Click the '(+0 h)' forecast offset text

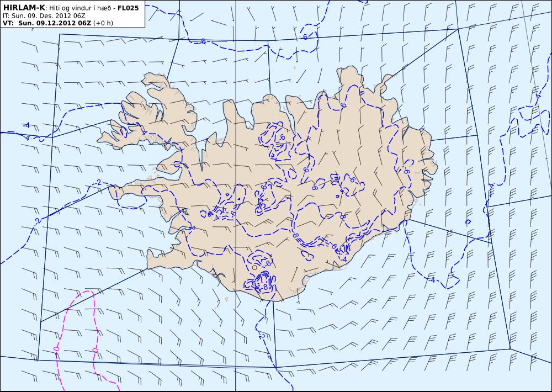pyautogui.click(x=103, y=23)
